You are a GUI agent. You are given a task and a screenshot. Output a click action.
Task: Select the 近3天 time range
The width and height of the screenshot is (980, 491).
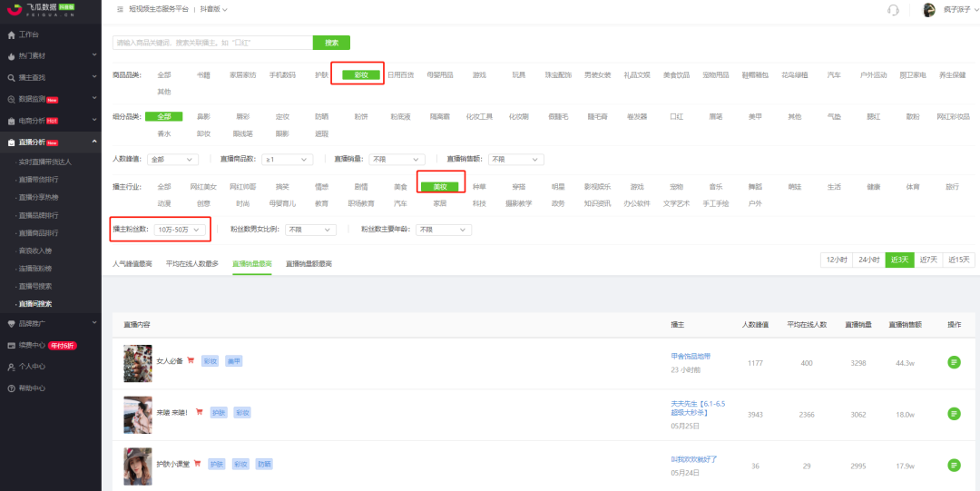pos(899,260)
